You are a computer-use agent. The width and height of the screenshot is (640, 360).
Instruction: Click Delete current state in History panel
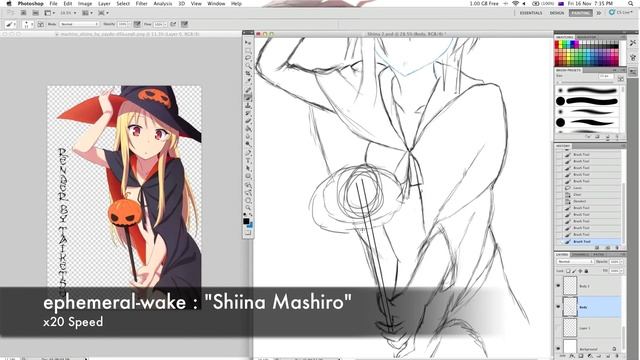coord(617,247)
